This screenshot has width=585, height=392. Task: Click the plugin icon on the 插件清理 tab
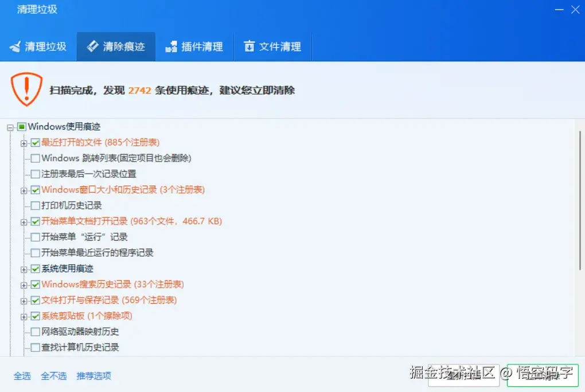[x=171, y=47]
